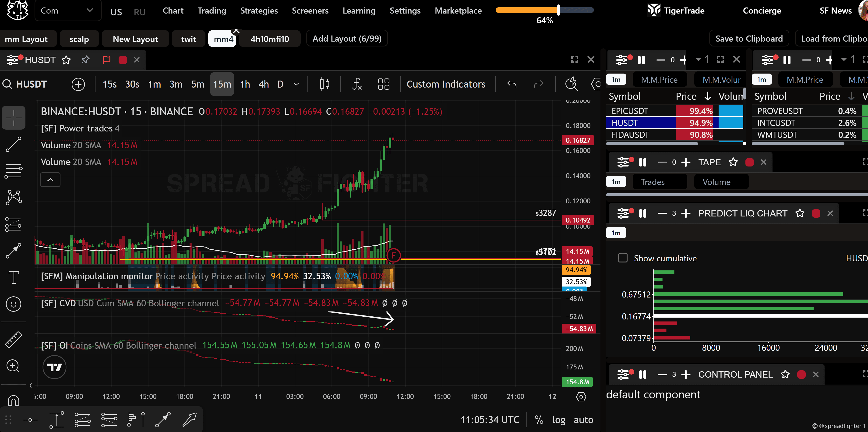The image size is (868, 432).
Task: Open the candlestick chart type selector
Action: coord(325,84)
